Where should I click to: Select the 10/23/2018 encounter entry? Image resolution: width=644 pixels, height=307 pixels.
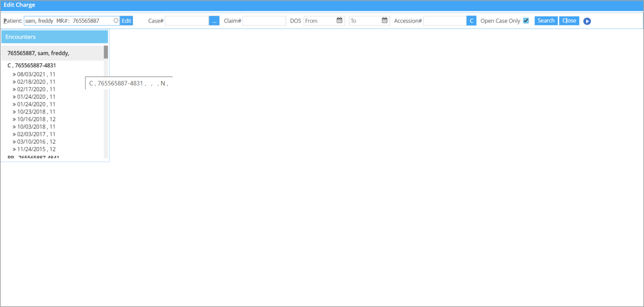36,112
